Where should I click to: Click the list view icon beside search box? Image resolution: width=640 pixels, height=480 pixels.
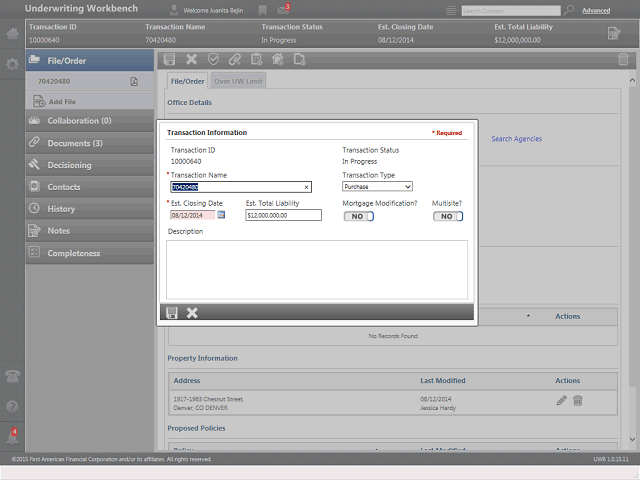click(451, 11)
